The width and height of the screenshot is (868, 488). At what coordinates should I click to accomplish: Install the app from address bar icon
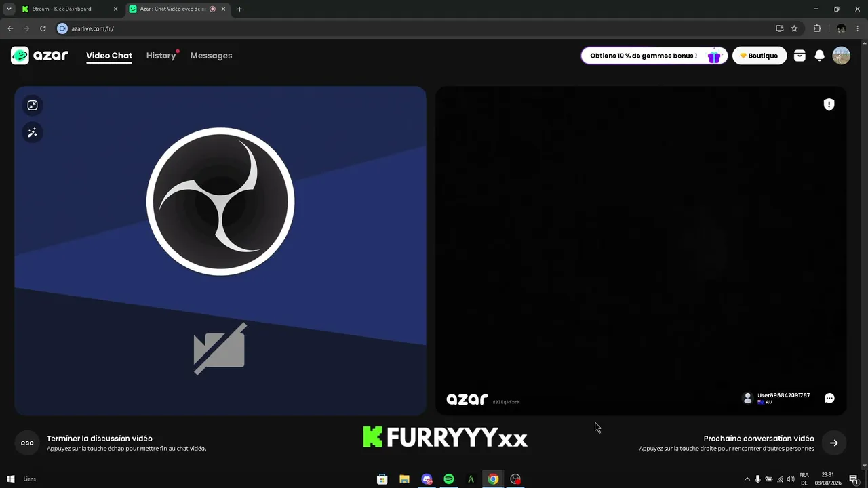click(x=779, y=28)
